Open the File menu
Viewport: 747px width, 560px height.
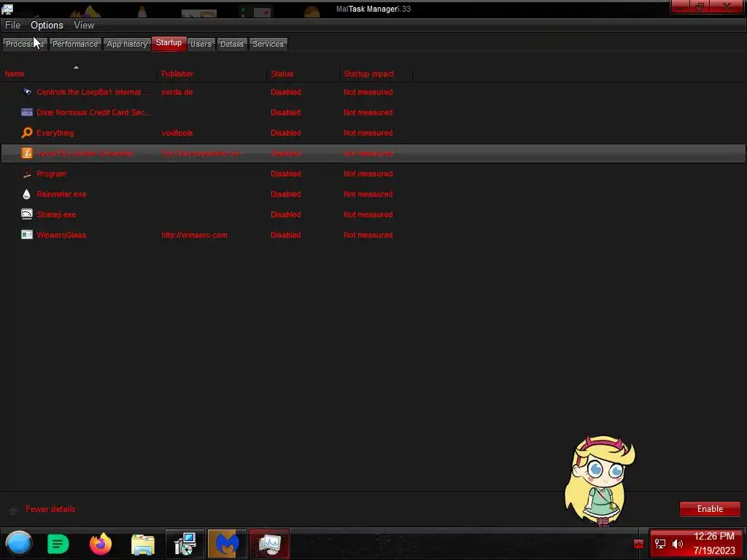click(12, 26)
